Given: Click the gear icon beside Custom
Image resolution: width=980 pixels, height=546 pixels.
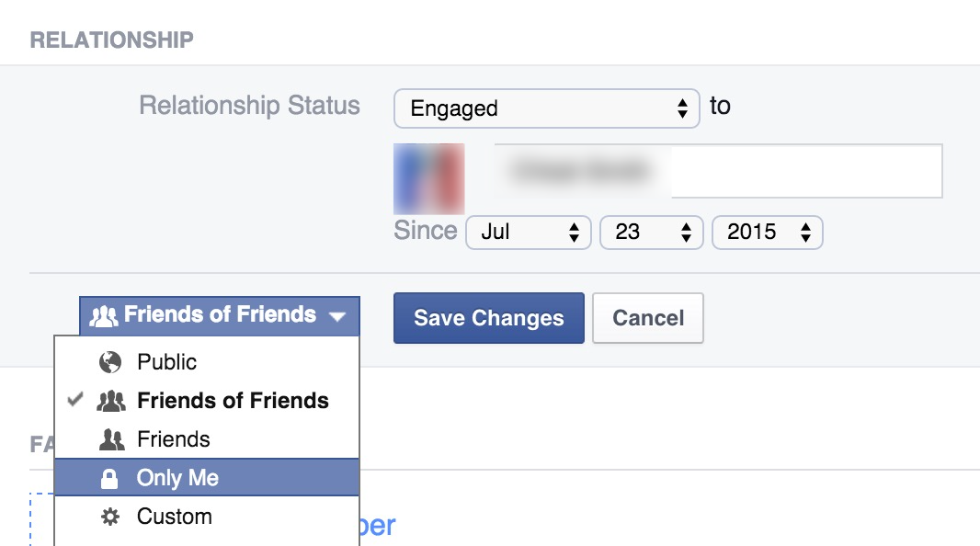Looking at the screenshot, I should [x=110, y=518].
